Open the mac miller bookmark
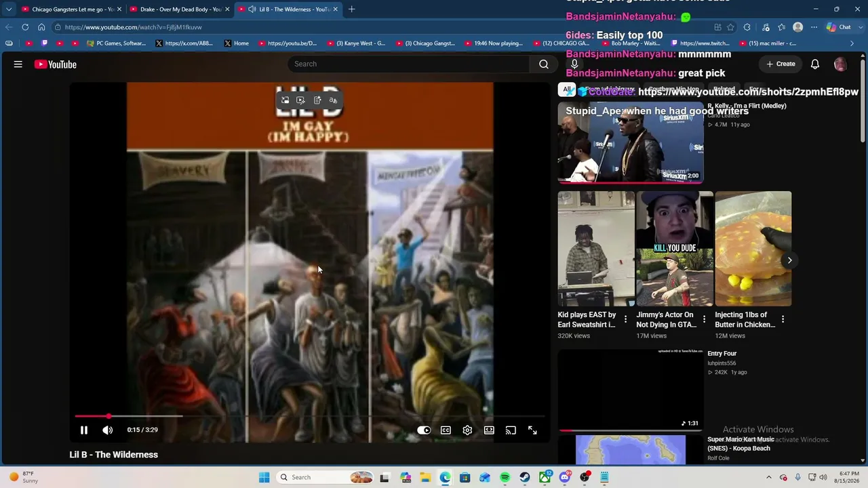Image resolution: width=868 pixels, height=488 pixels. pos(768,43)
